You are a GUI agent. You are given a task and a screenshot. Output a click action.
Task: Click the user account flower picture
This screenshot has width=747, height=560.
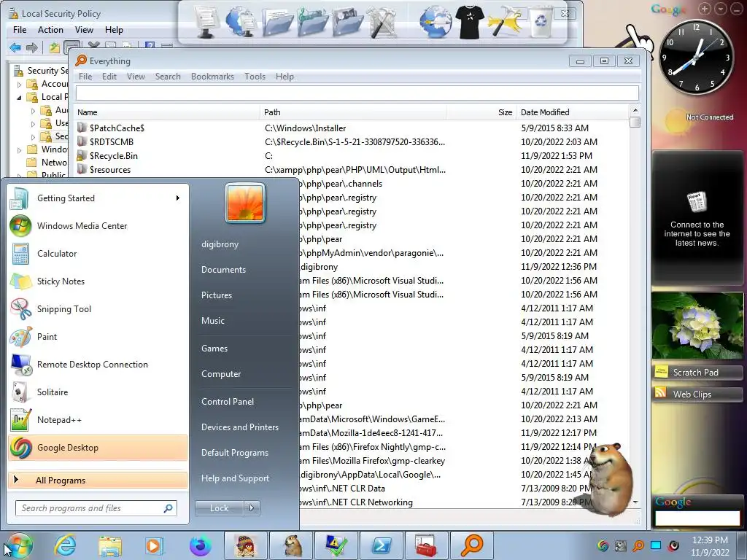[x=245, y=203]
